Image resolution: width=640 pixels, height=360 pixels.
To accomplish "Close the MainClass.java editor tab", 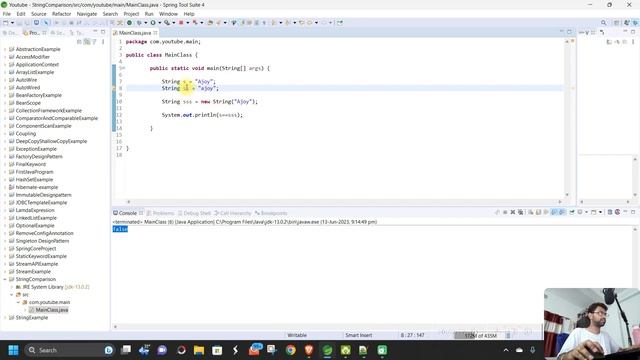I will pyautogui.click(x=156, y=33).
